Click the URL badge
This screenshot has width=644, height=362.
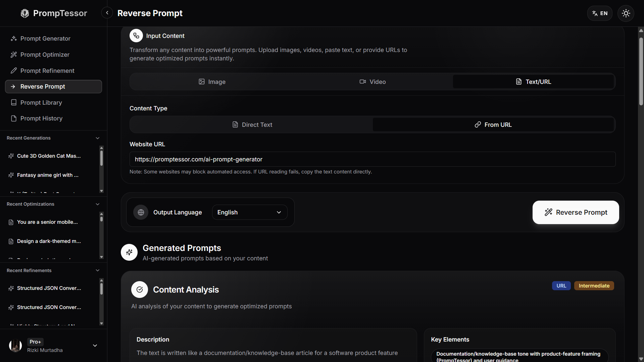(561, 286)
